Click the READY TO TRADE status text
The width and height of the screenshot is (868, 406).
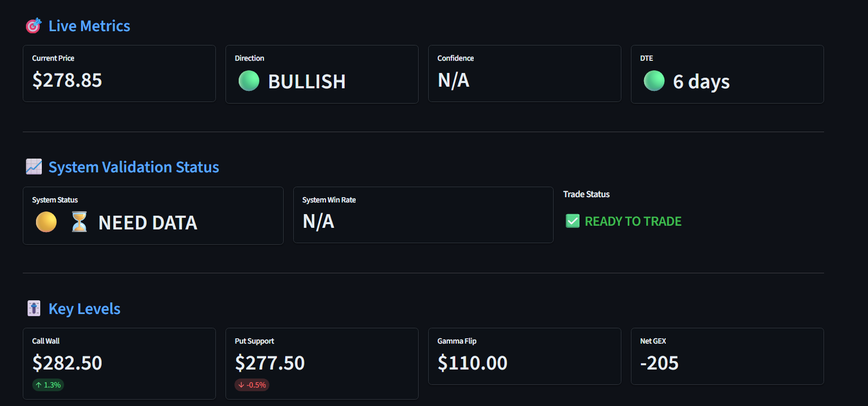(x=633, y=221)
